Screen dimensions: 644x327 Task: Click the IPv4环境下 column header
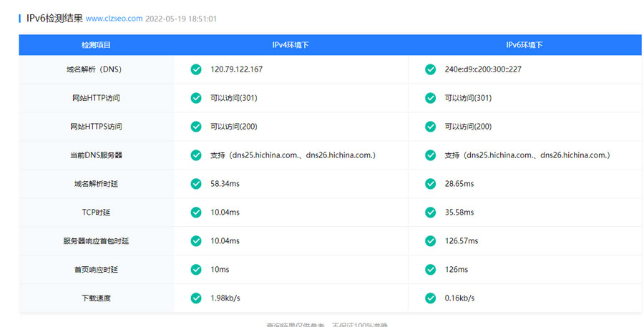[290, 44]
